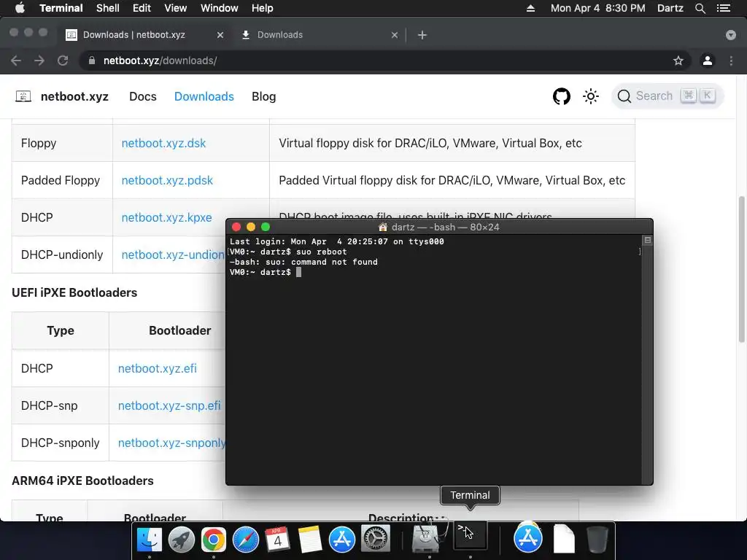Open the Blog nav link
747x560 pixels.
coord(263,96)
